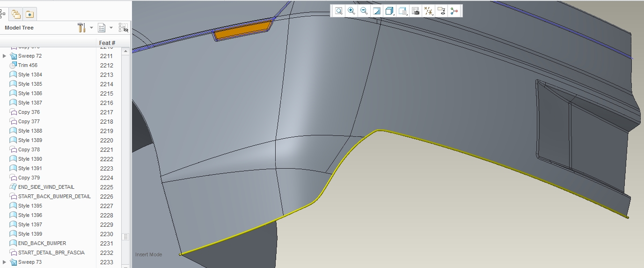Select the Style 1395 feature

coord(30,206)
